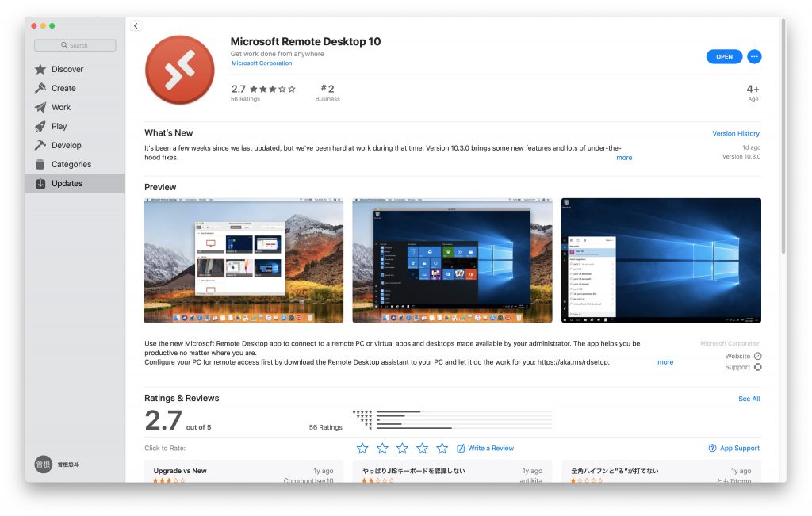
Task: Select the Play rocket icon
Action: pos(40,126)
